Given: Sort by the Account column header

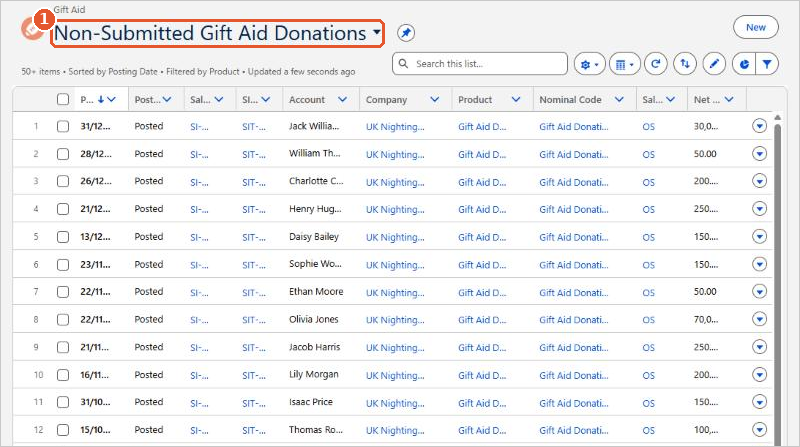Looking at the screenshot, I should click(x=307, y=100).
